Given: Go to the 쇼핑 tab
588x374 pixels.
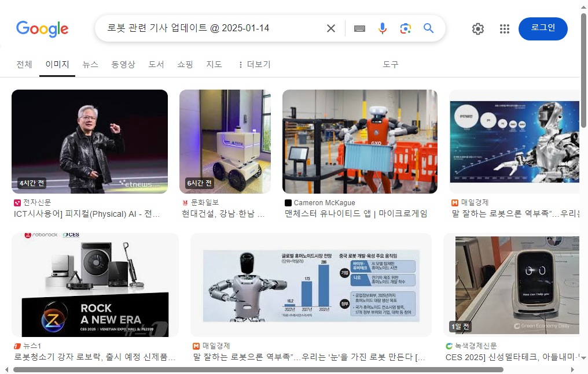Looking at the screenshot, I should click(x=185, y=64).
